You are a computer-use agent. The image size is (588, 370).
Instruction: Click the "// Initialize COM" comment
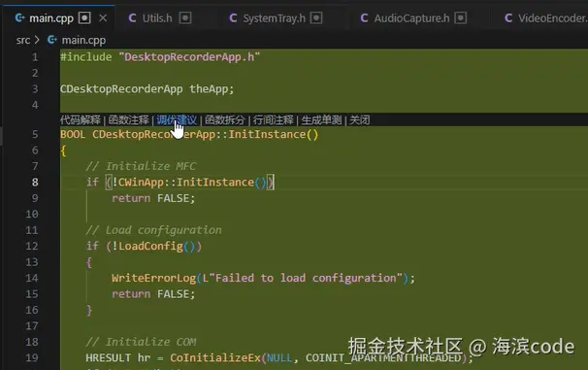pos(141,342)
